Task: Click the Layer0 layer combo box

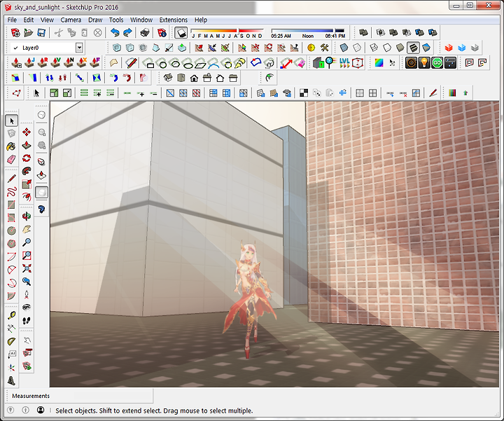Action: click(47, 48)
